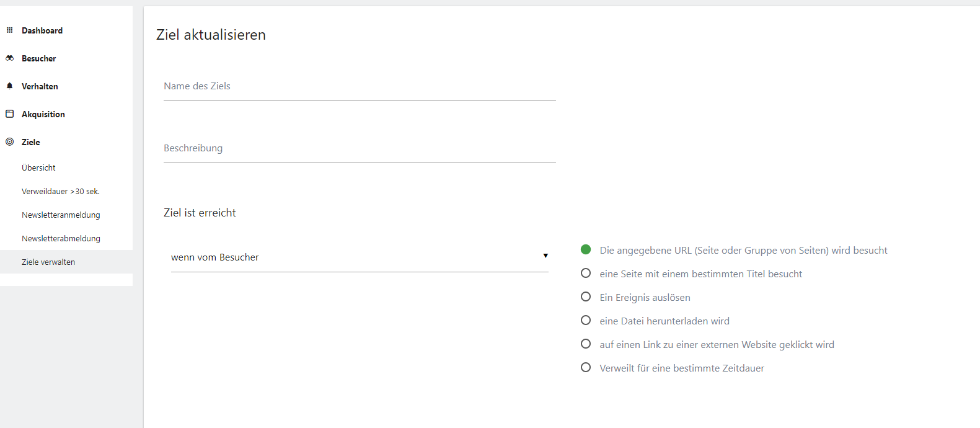Choose 'Ein Ereignis auslösen' radio option
This screenshot has width=980, height=428.
pos(586,297)
